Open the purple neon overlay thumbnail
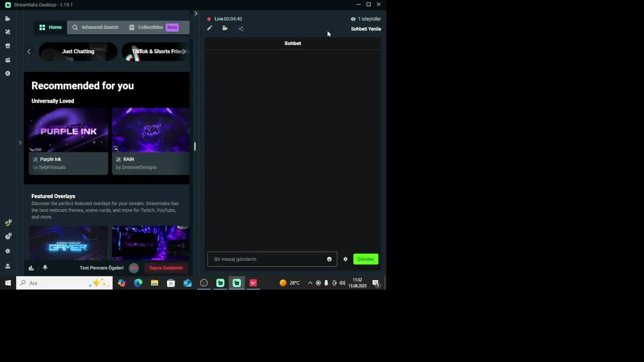The width and height of the screenshot is (644, 362). [151, 243]
